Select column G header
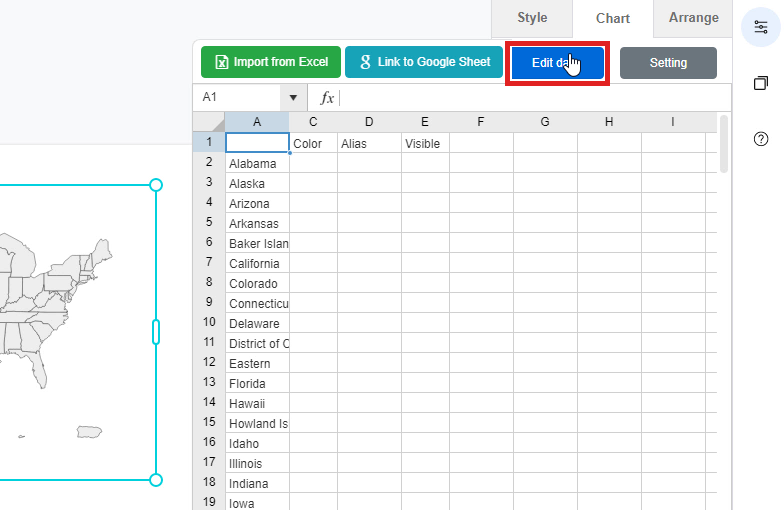Viewport: 784px width, 510px height. point(545,122)
